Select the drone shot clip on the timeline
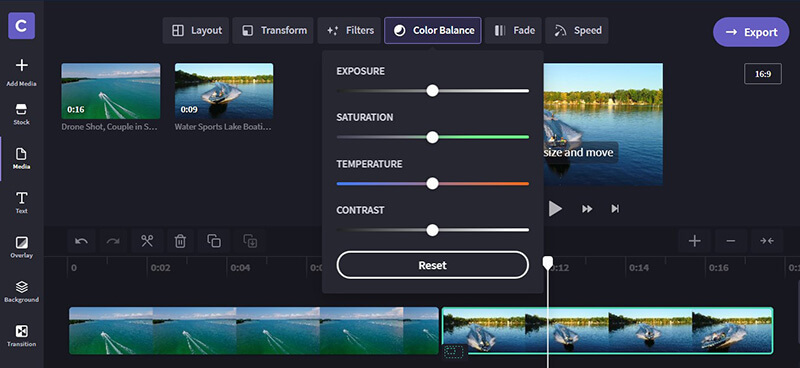The width and height of the screenshot is (800, 368). point(254,331)
